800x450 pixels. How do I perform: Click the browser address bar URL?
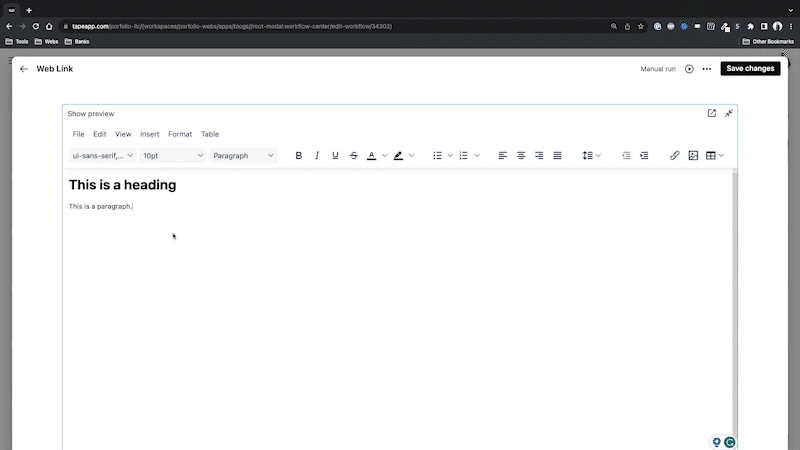pyautogui.click(x=232, y=27)
